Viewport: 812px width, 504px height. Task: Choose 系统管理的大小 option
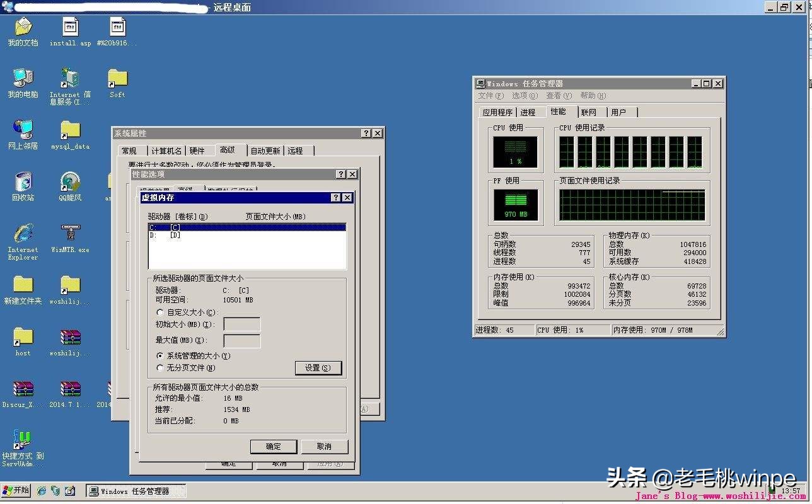160,356
